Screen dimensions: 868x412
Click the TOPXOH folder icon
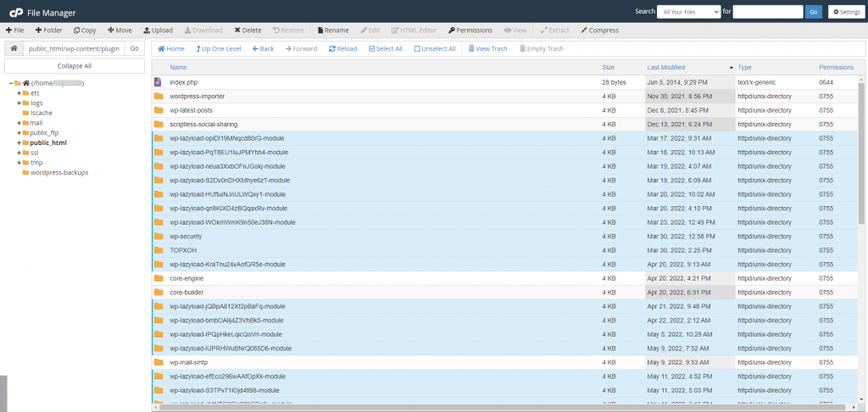pyautogui.click(x=159, y=250)
